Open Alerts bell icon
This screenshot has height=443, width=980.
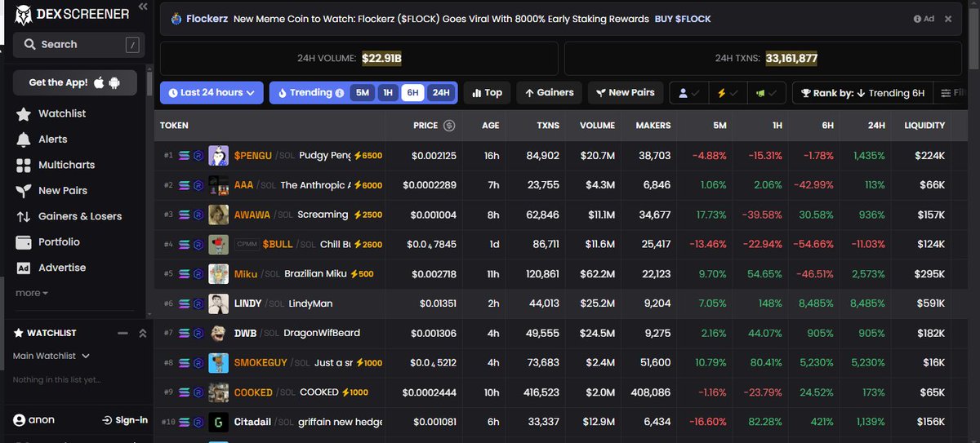(x=23, y=140)
